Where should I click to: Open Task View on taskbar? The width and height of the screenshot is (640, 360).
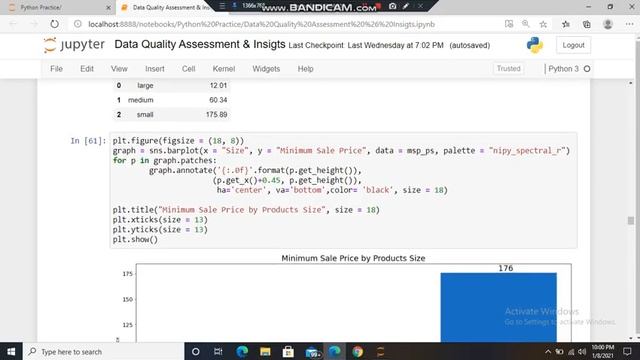click(x=218, y=351)
